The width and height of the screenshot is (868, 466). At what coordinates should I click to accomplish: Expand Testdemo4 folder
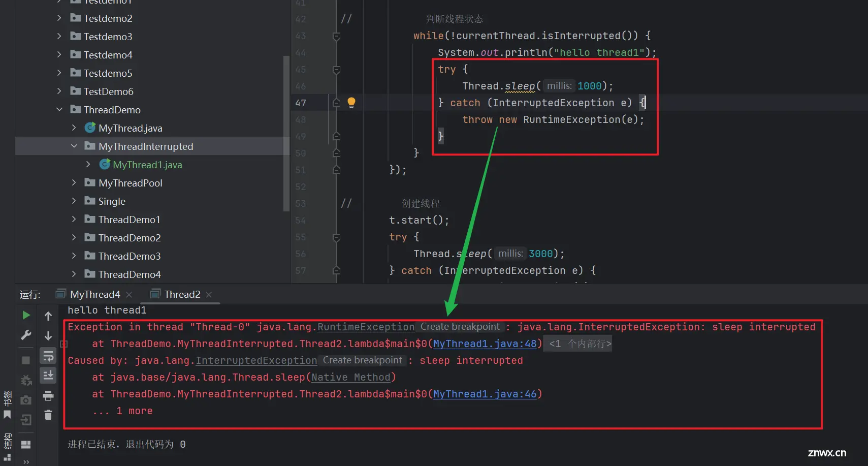point(59,55)
